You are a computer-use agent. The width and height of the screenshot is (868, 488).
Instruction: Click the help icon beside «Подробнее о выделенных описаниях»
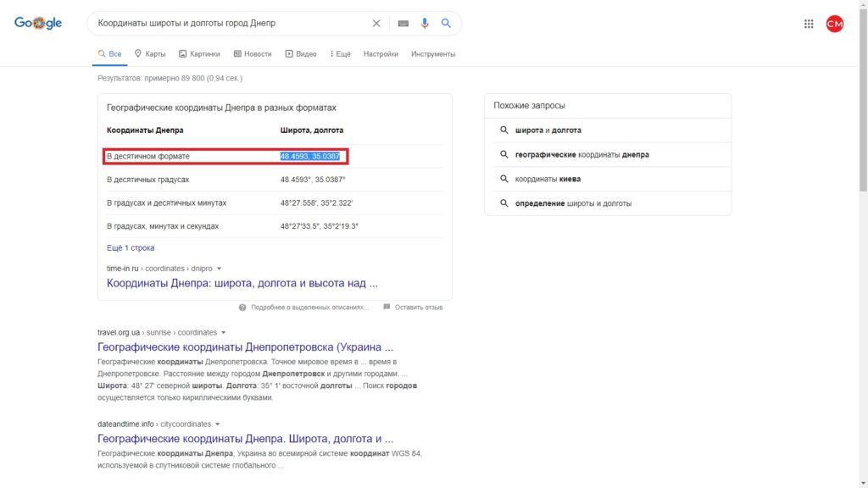(242, 308)
